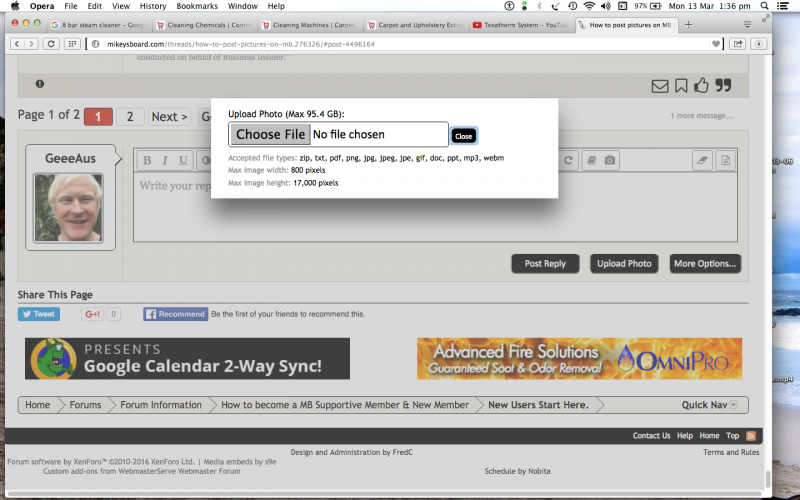
Task: Click the Italic formatting icon
Action: [x=165, y=160]
